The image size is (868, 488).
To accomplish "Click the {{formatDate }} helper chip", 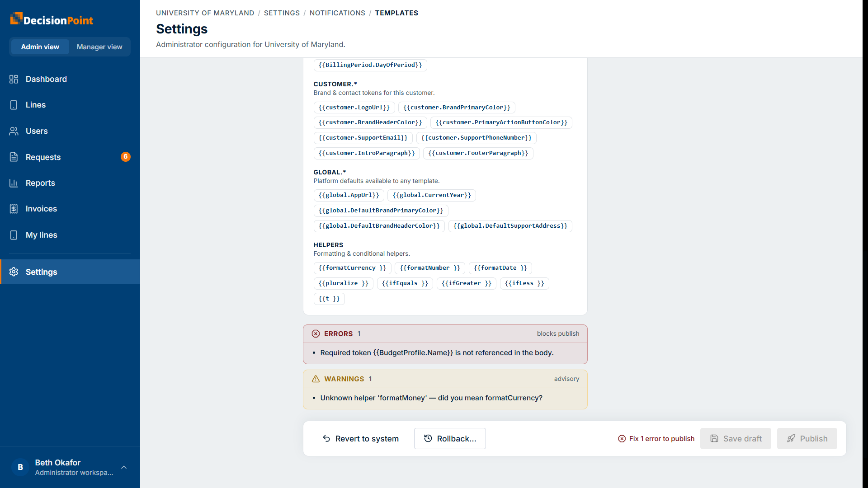I will pos(500,268).
